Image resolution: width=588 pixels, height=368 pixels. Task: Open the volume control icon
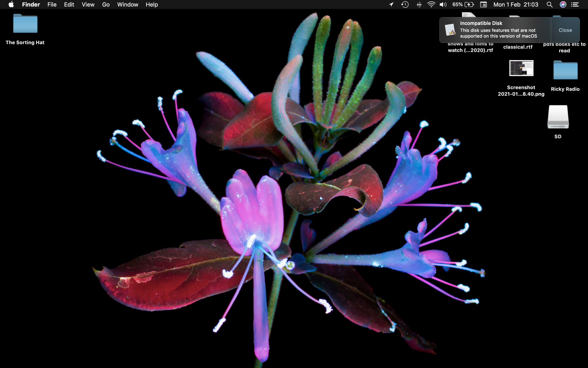coord(443,4)
